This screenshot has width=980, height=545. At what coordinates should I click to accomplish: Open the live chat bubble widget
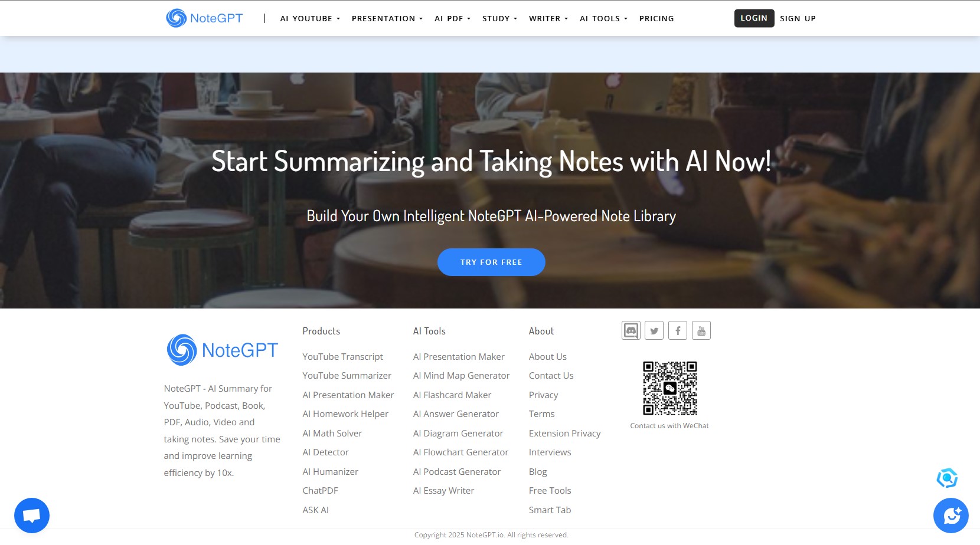(x=32, y=516)
